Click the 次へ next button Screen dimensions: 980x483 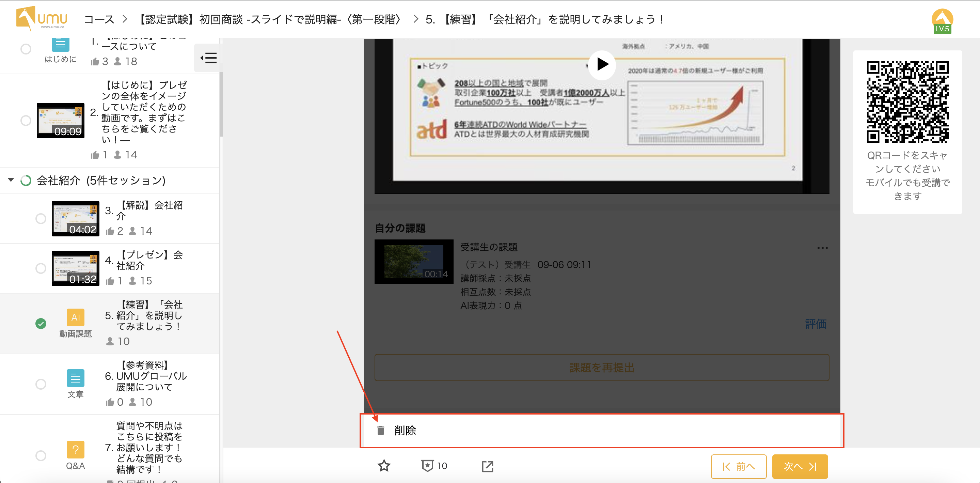pyautogui.click(x=800, y=466)
